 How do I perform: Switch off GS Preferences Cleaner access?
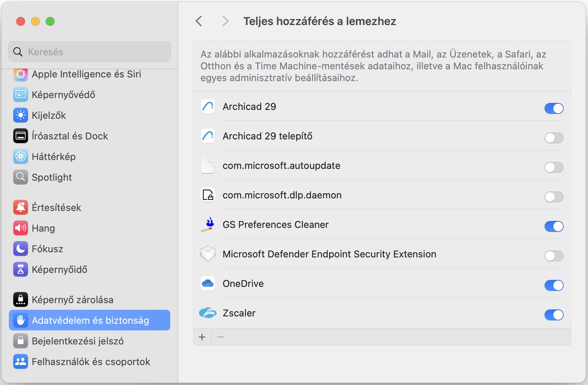(x=554, y=226)
